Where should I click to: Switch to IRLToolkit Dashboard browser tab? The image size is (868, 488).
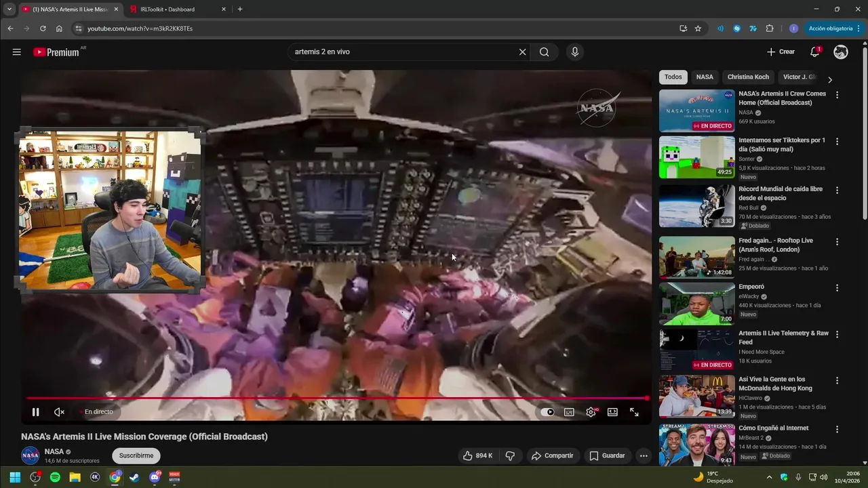(x=176, y=9)
